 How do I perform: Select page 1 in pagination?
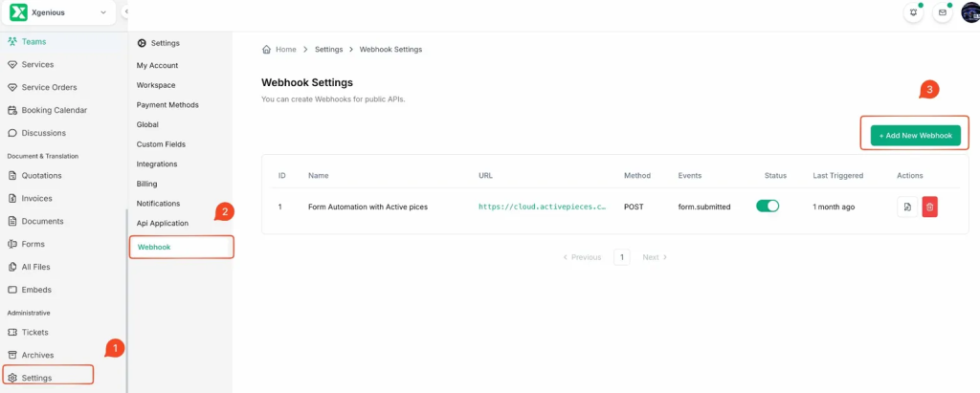(x=621, y=257)
